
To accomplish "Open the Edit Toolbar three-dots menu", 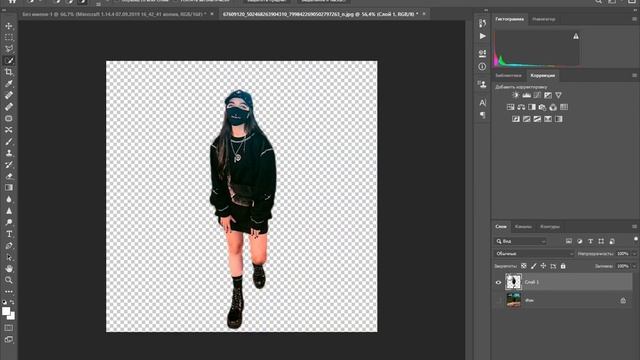I will [9, 292].
